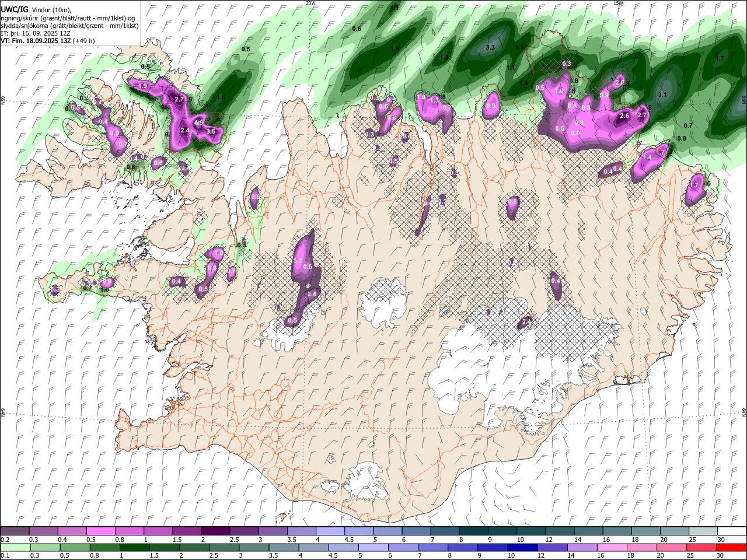The image size is (747, 560).
Task: Click the 2.0 snow value on the map
Action: click(x=620, y=82)
